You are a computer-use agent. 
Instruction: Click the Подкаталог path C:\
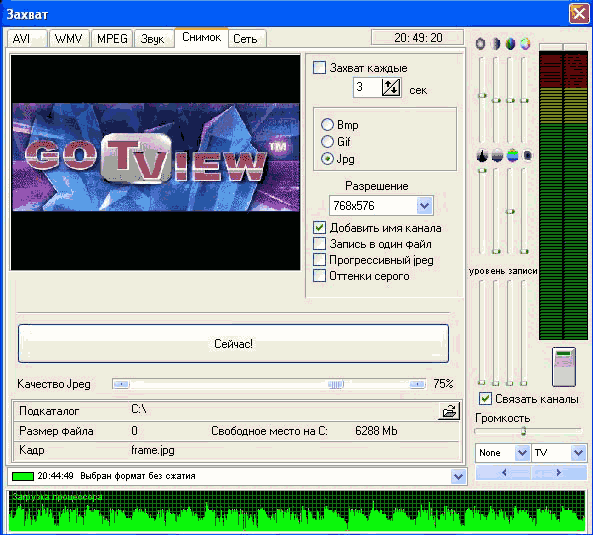[139, 409]
